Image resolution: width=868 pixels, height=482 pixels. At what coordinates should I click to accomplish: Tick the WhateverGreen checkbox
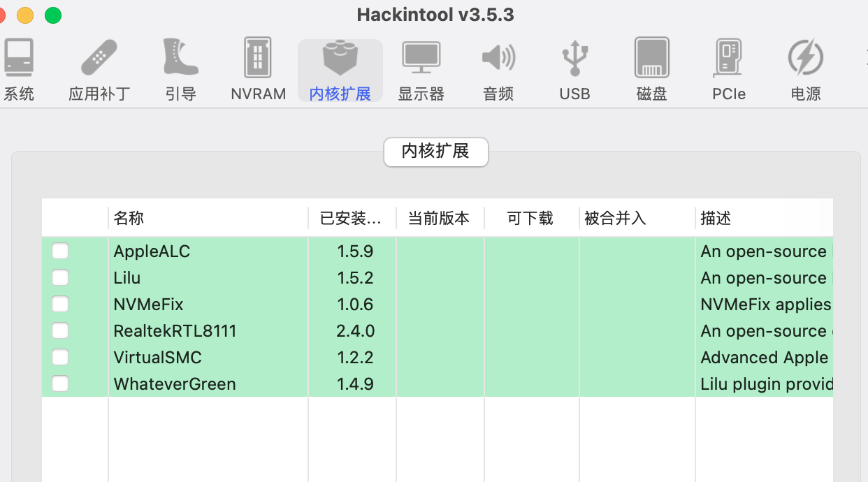coord(60,384)
